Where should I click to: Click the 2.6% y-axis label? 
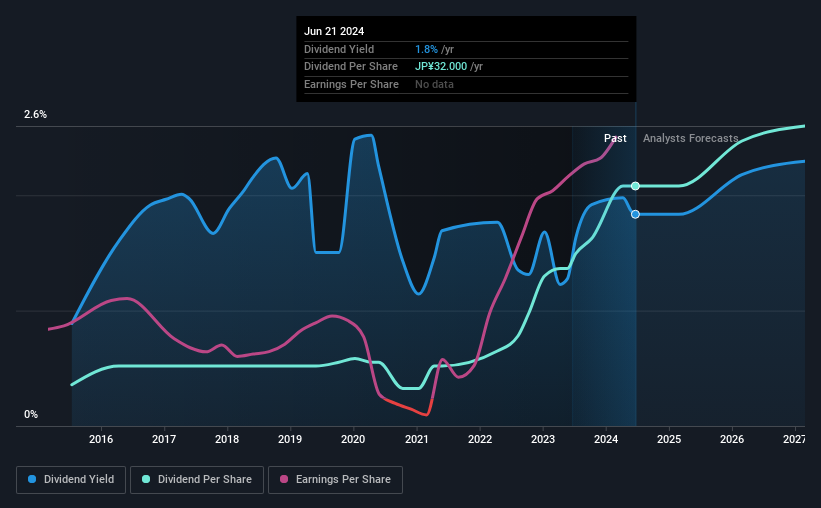click(x=35, y=115)
